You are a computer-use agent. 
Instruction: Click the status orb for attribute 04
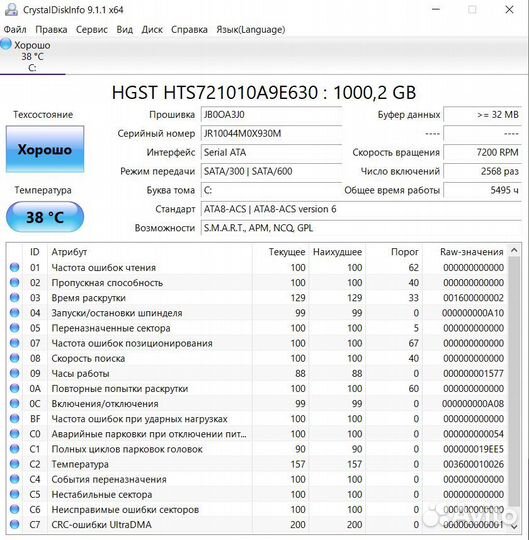14,313
